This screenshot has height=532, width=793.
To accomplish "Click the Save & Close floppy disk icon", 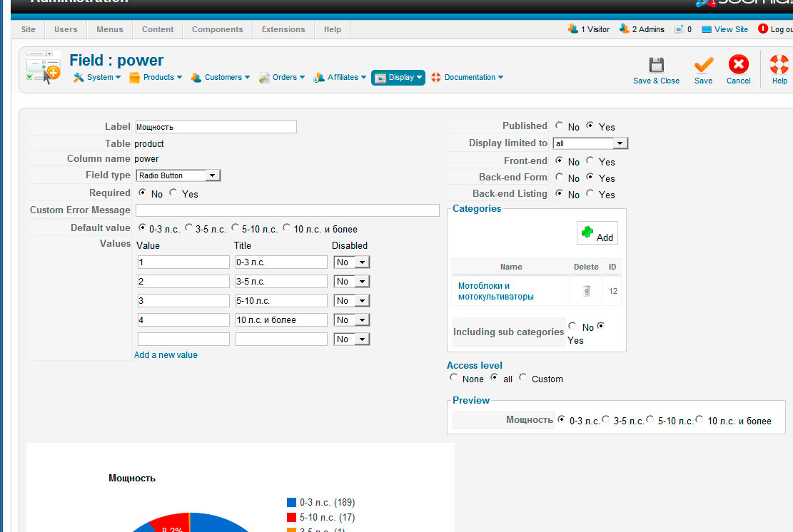I will coord(656,65).
